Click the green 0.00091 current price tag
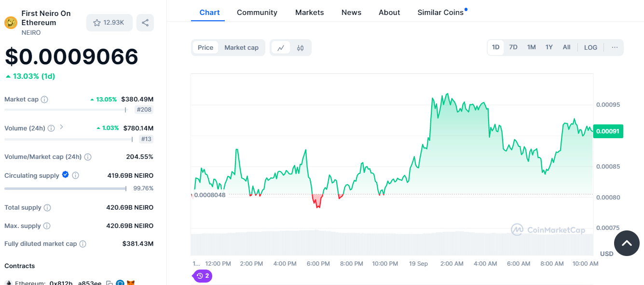Image resolution: width=644 pixels, height=285 pixels. (x=608, y=131)
